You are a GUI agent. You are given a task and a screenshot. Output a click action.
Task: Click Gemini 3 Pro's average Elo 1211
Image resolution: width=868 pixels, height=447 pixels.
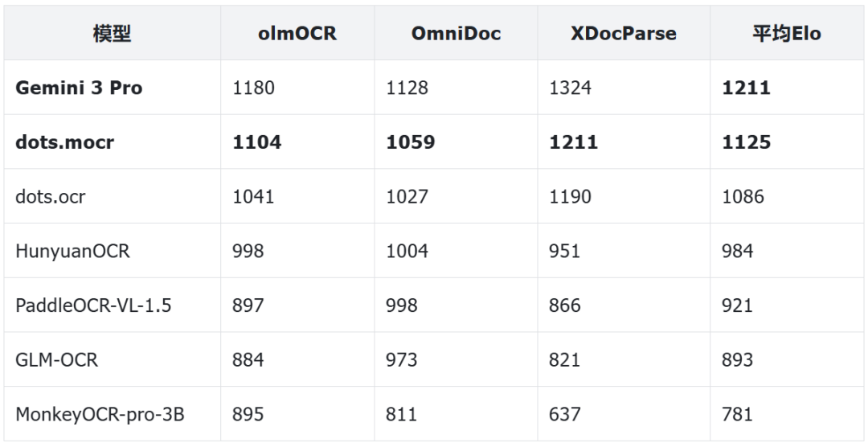point(746,88)
